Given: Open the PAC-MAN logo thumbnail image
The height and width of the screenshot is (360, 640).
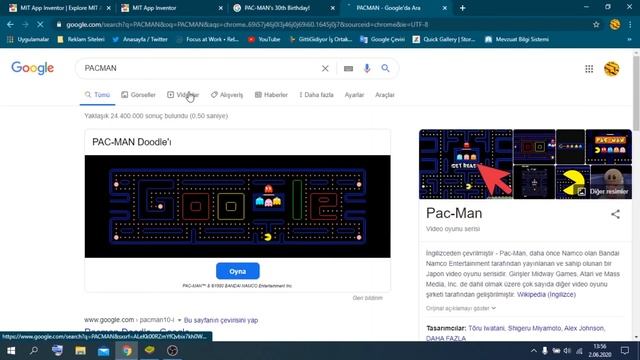Looking at the screenshot, I should point(609,147).
